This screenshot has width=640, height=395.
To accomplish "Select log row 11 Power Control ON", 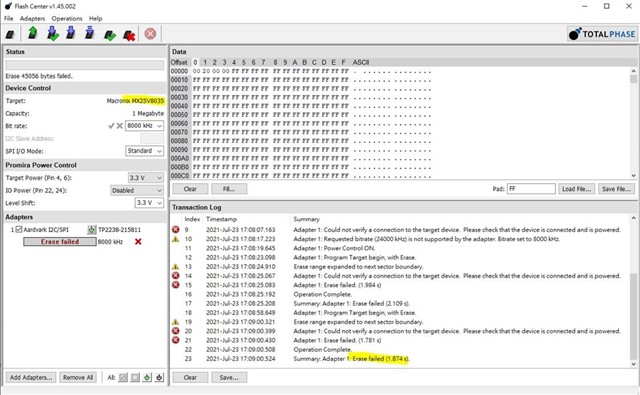I will point(401,248).
